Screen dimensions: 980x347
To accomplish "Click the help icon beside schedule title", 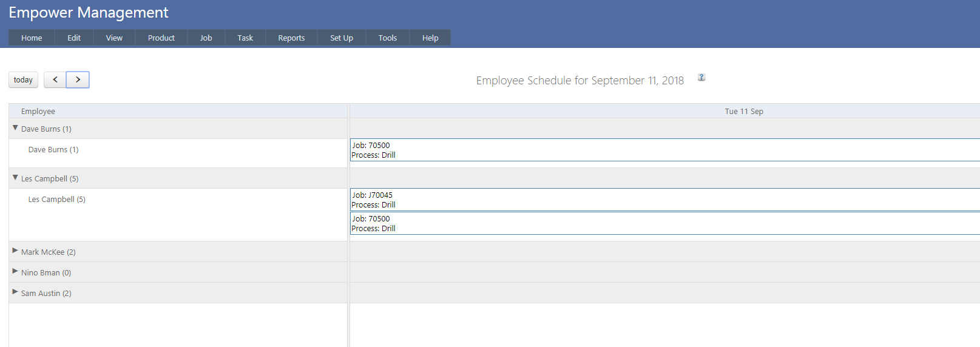I will [x=701, y=78].
